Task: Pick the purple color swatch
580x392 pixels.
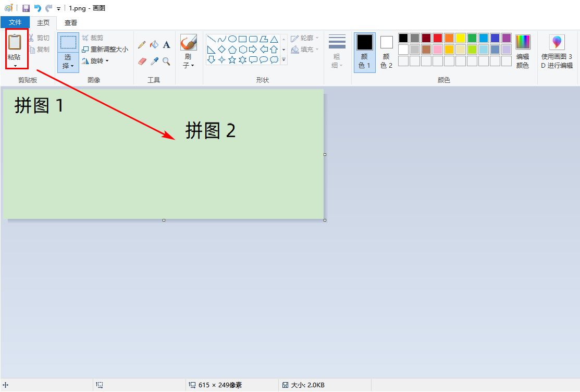Action: (x=507, y=38)
